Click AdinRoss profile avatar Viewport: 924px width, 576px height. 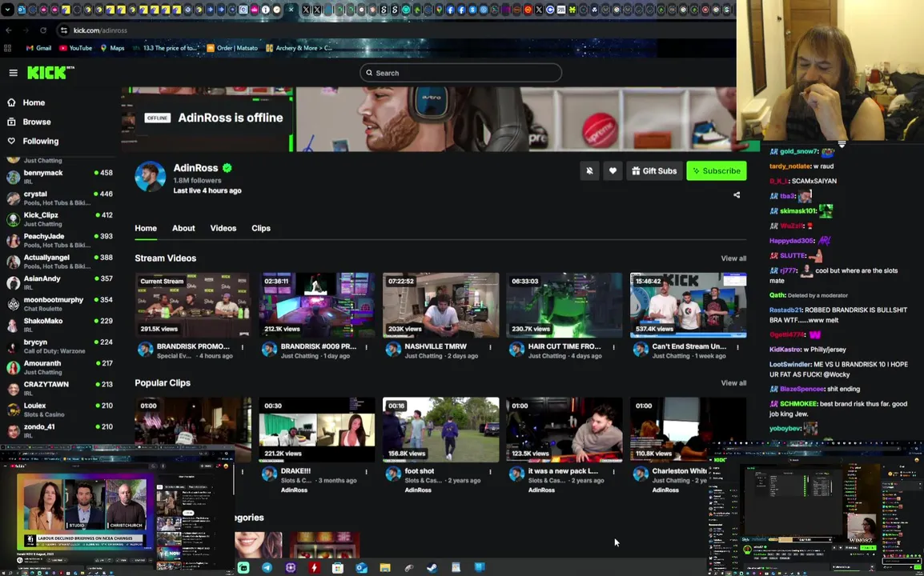151,176
